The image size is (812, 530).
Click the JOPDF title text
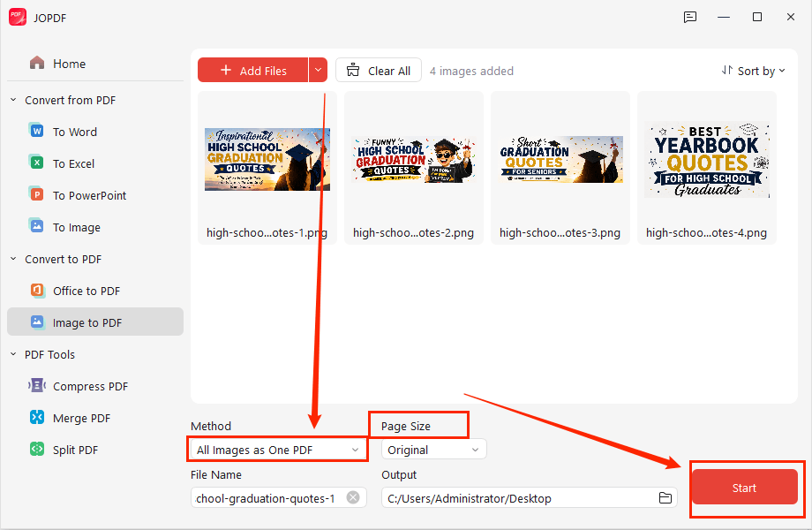(49, 19)
